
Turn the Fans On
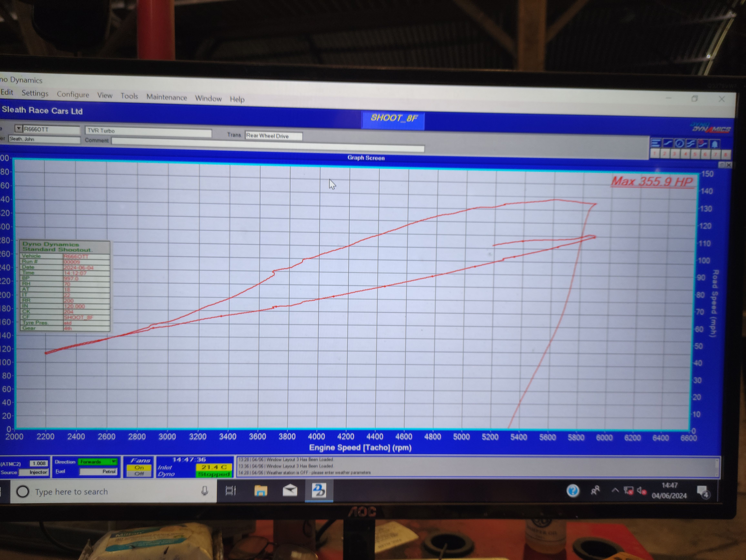click(x=139, y=468)
